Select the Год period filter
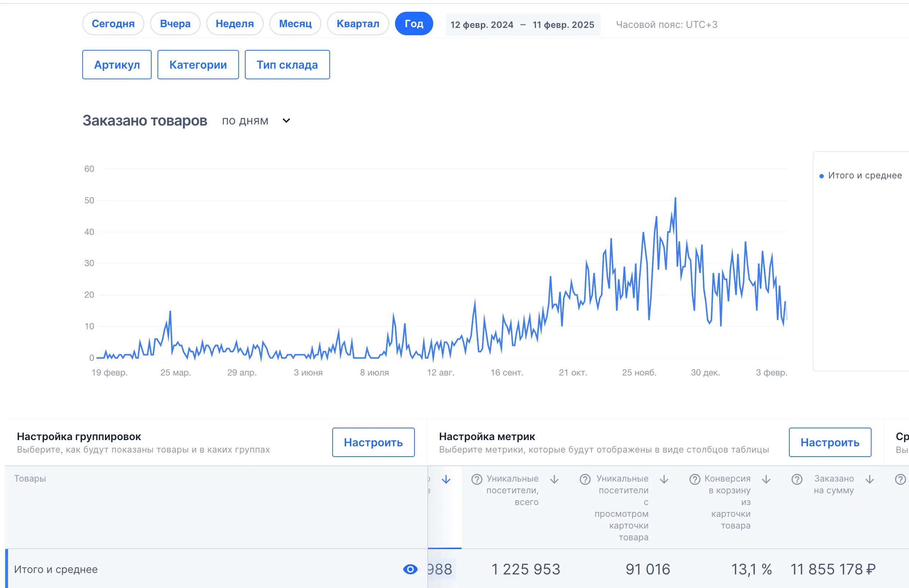909x588 pixels. [414, 23]
